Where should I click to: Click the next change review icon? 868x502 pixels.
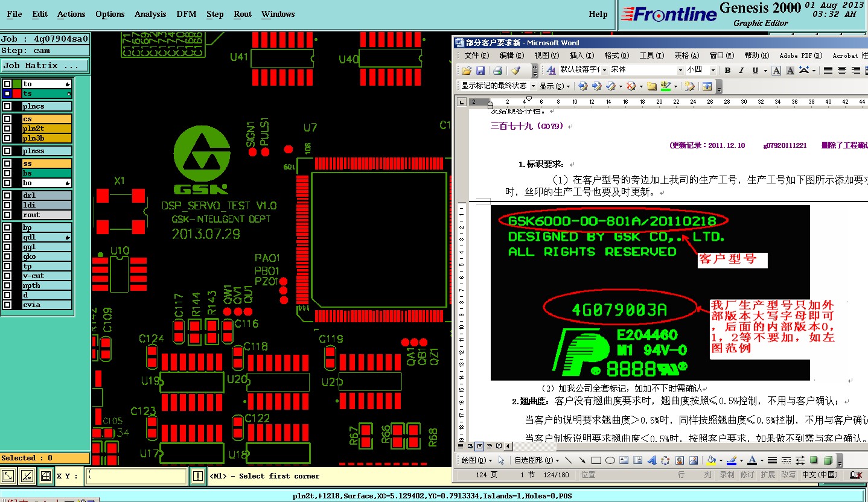[596, 86]
